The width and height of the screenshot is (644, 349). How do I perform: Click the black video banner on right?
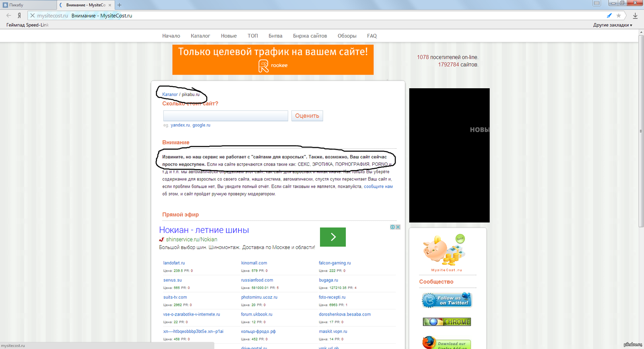[449, 155]
